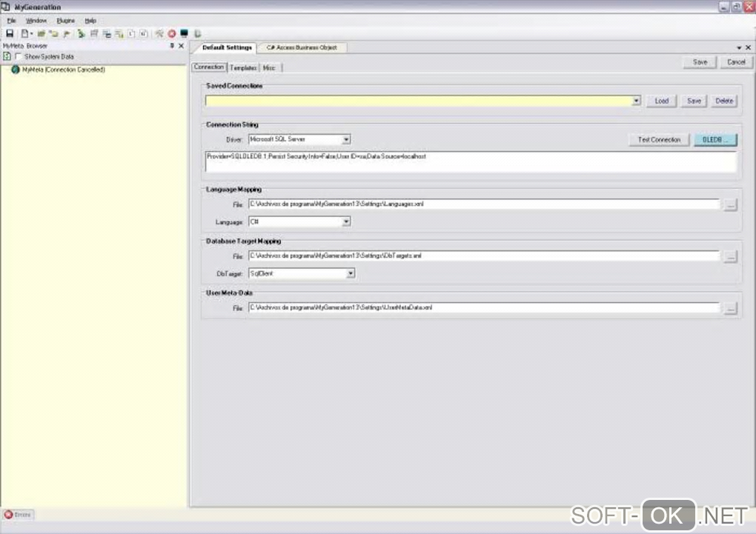Click the open folder toolbar icon
This screenshot has height=534, width=756.
pos(42,34)
